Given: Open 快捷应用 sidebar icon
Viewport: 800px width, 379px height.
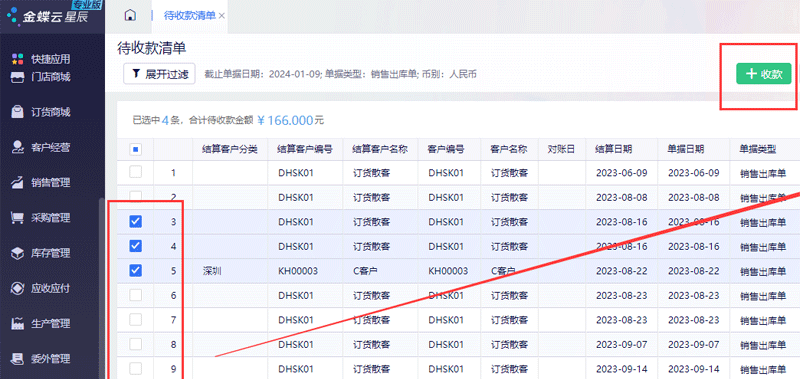Looking at the screenshot, I should coord(18,59).
